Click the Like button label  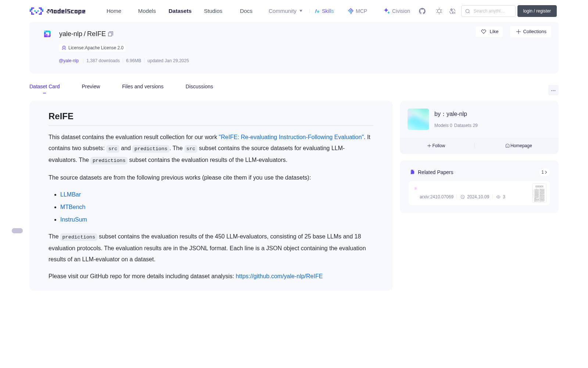(494, 32)
